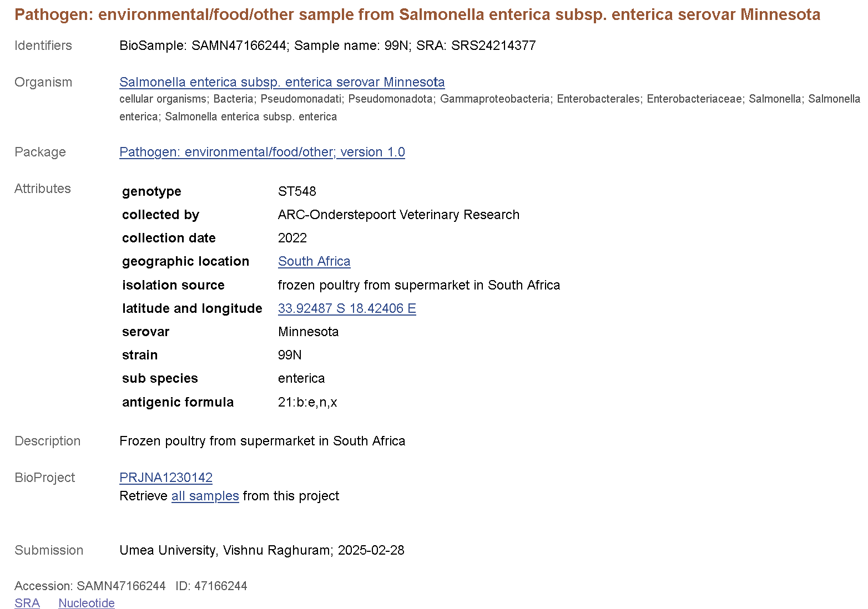Open the Nucleotide link at bottom
Screen dimensions: 868x609
[x=87, y=603]
